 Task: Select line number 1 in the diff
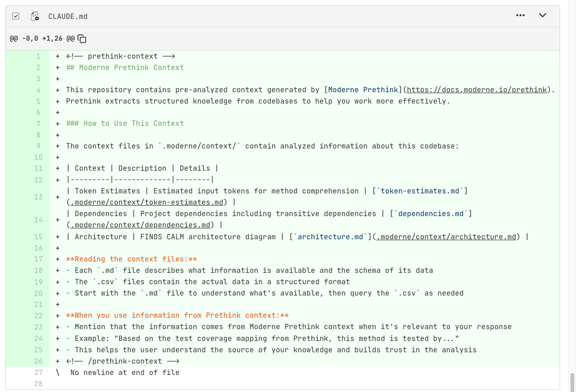[x=38, y=56]
